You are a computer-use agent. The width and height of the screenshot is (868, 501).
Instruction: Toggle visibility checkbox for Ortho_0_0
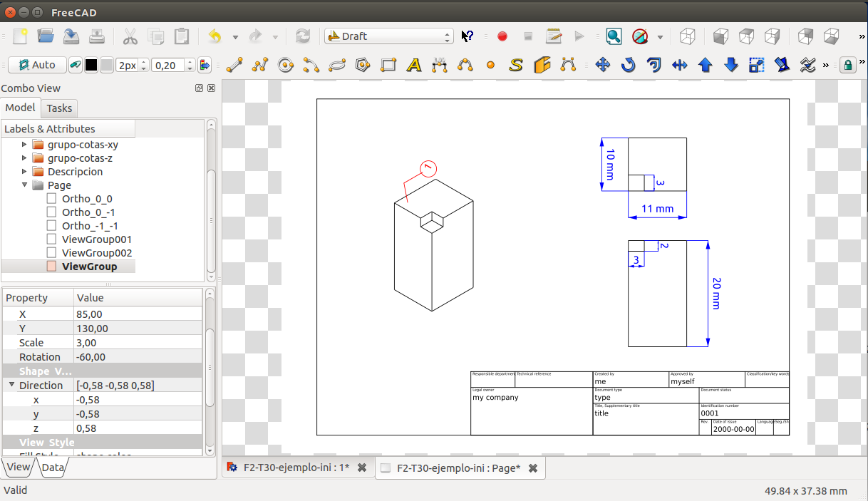[51, 199]
